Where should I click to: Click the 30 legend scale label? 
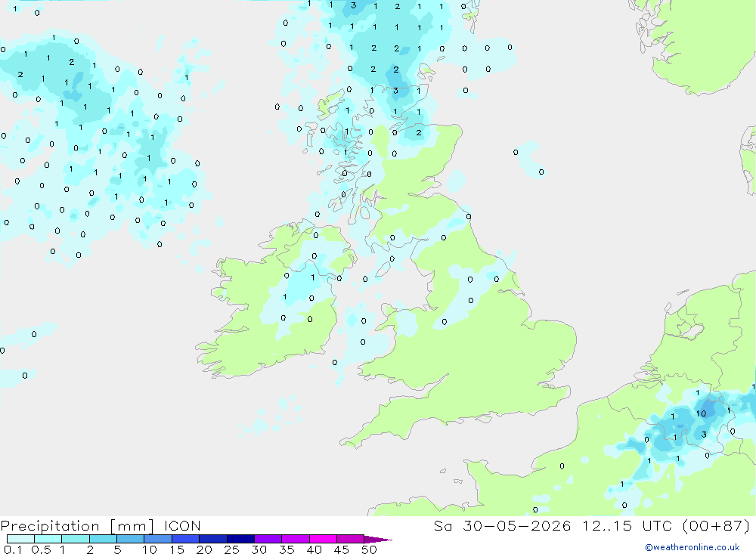point(259,549)
